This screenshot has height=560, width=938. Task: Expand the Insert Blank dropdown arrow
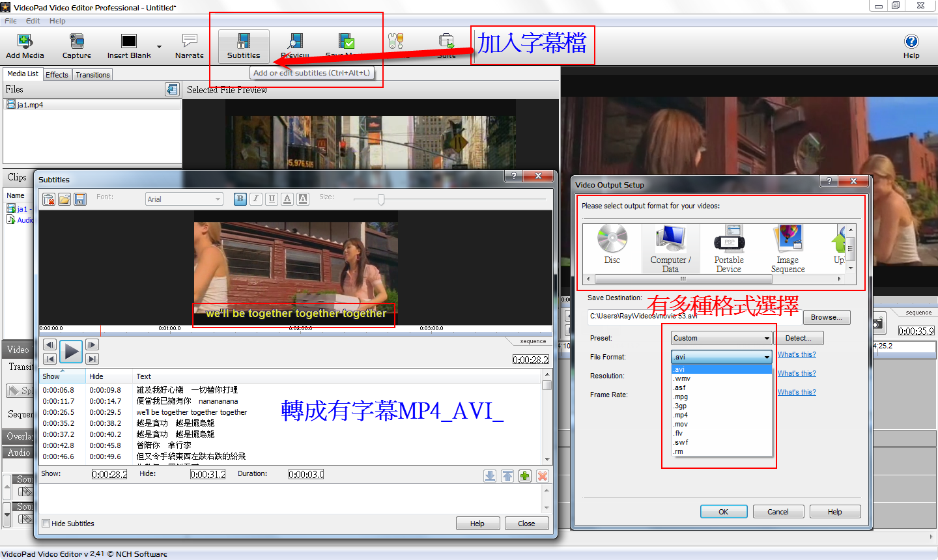[159, 47]
